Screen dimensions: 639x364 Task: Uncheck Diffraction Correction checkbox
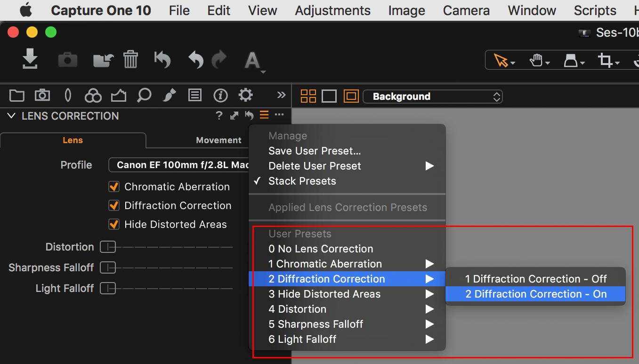(114, 206)
